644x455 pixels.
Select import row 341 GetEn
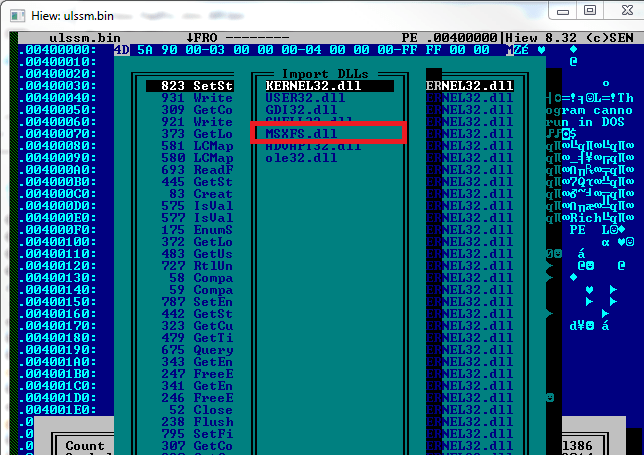197,386
